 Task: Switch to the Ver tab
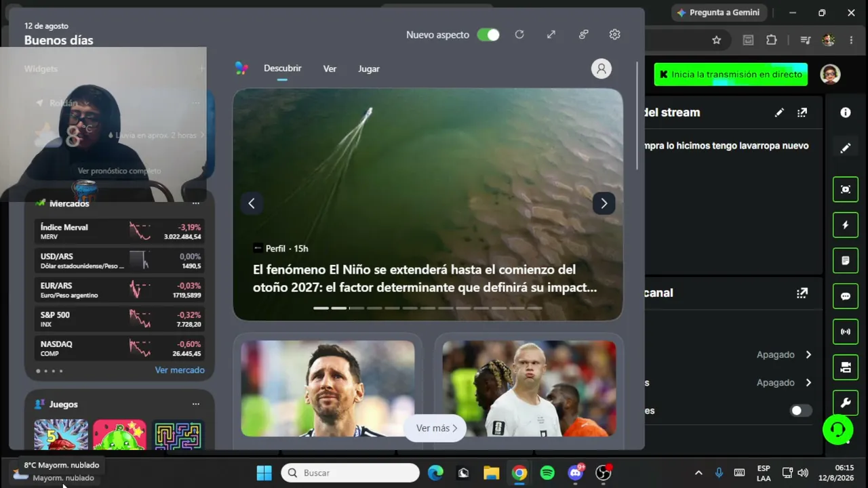click(x=330, y=68)
